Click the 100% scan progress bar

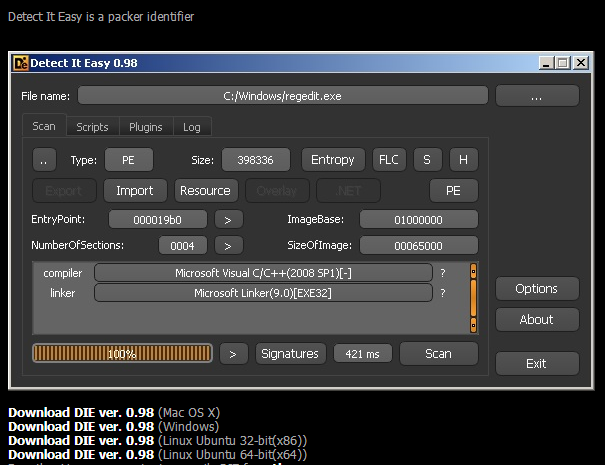coord(122,353)
